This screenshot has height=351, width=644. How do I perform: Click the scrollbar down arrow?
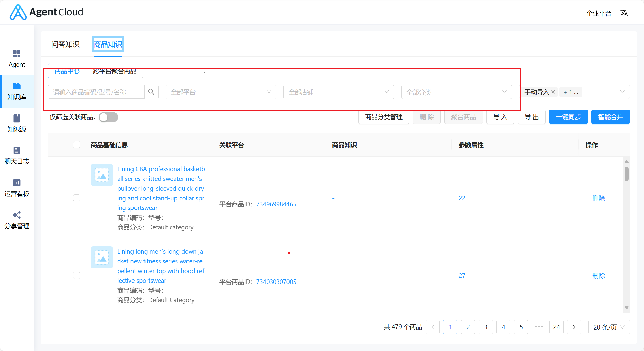coord(626,308)
